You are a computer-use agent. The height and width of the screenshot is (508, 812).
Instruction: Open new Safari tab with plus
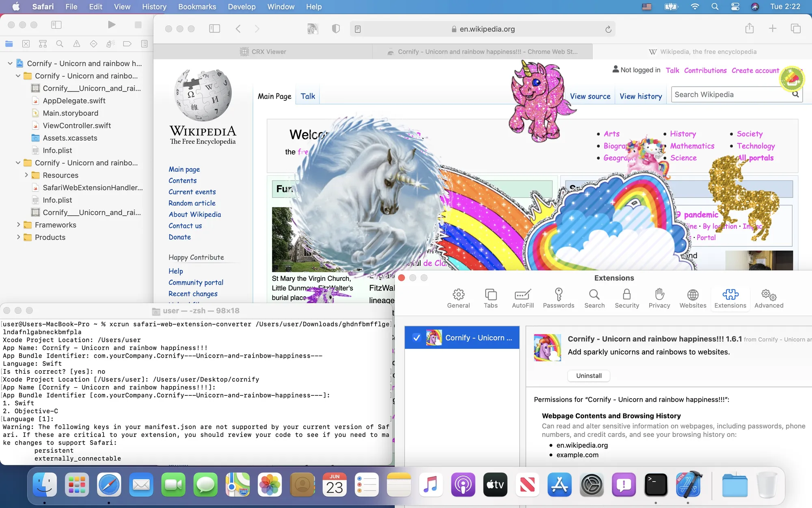[x=773, y=28]
